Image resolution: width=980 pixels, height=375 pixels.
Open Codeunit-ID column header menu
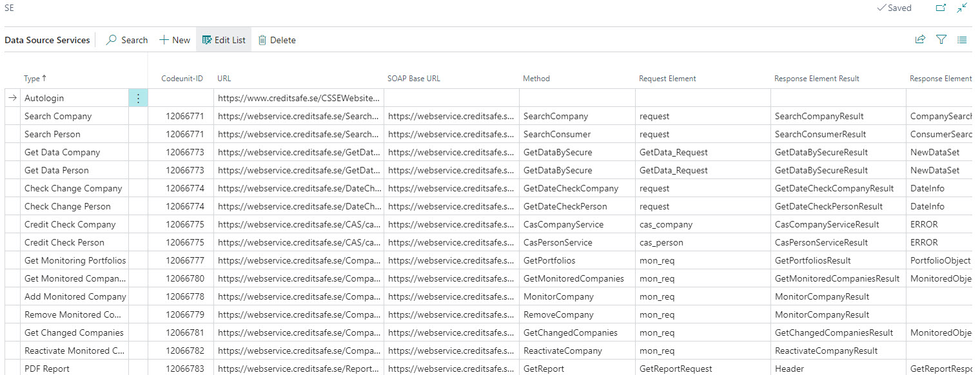tap(182, 79)
